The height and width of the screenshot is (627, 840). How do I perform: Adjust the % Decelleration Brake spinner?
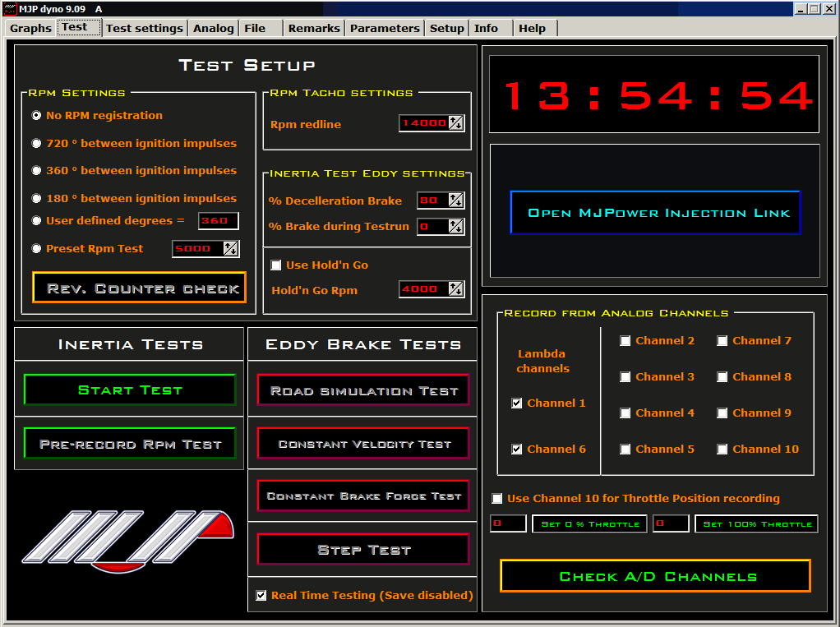coord(456,201)
